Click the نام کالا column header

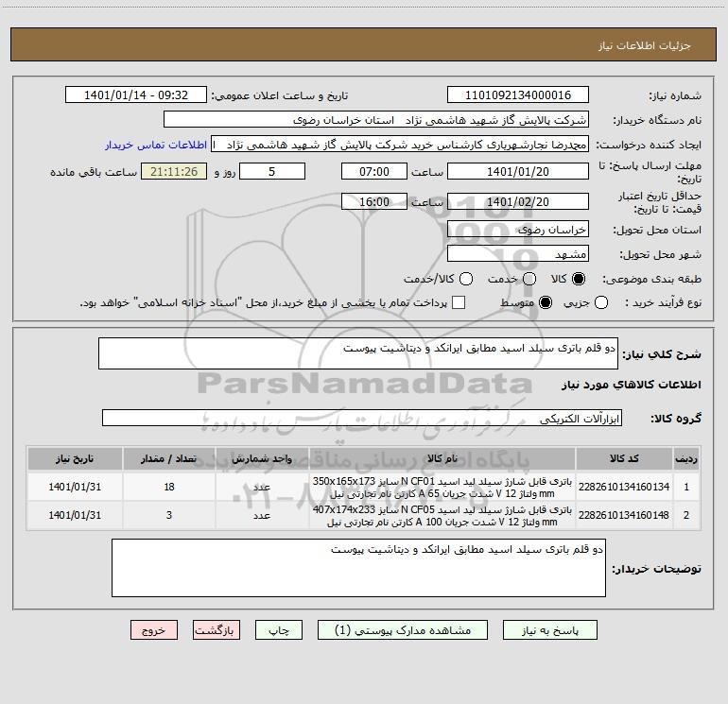[x=442, y=459]
